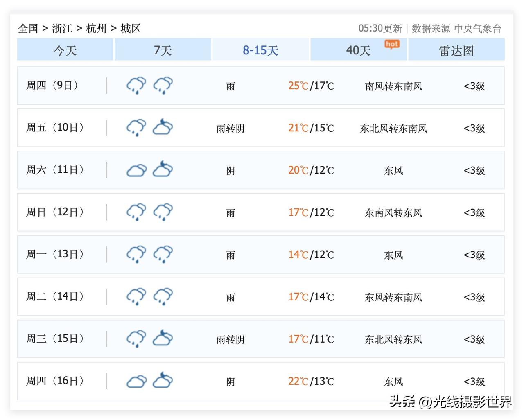The width and height of the screenshot is (524, 420).
Task: Open the 40天 forecast tab
Action: (359, 50)
